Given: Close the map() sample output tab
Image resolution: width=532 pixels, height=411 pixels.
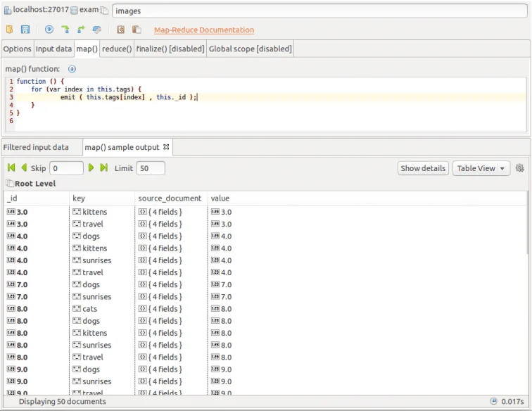Looking at the screenshot, I should 166,147.
